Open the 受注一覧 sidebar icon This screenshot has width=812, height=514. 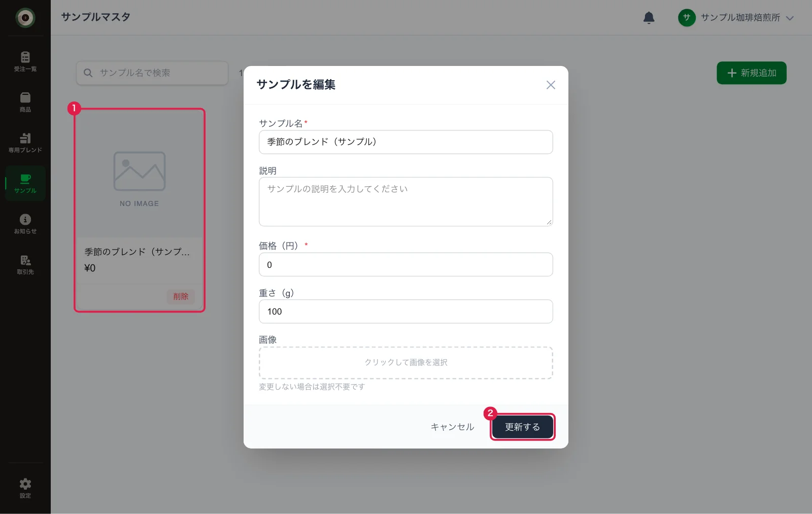pyautogui.click(x=25, y=61)
